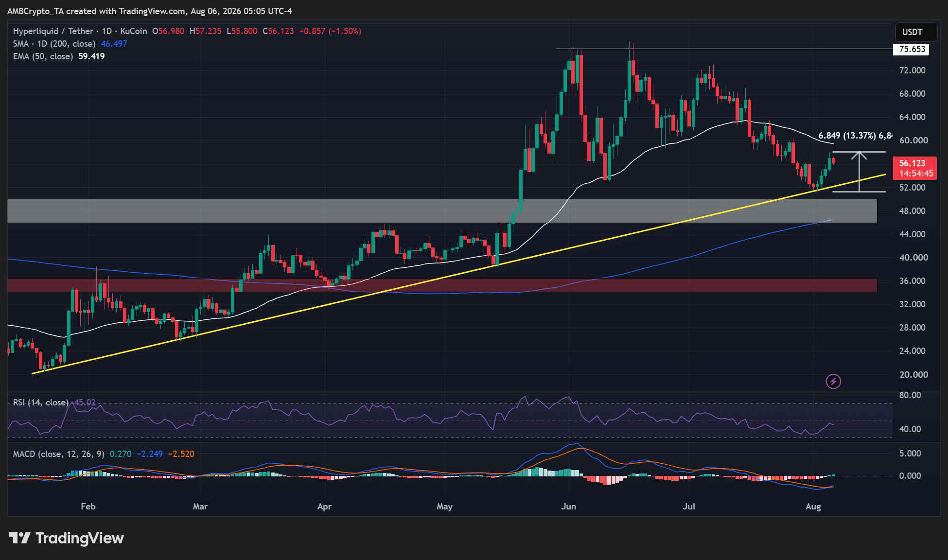Click the 68.000 price axis label
This screenshot has width=948, height=560.
point(912,94)
